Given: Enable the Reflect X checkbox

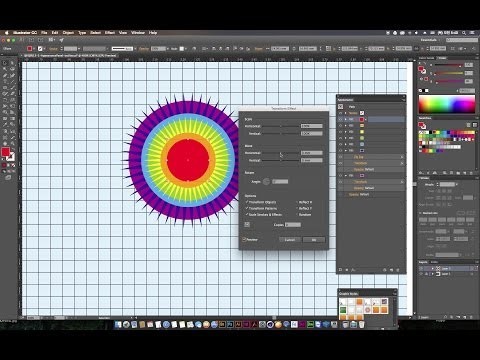Looking at the screenshot, I should (x=297, y=202).
